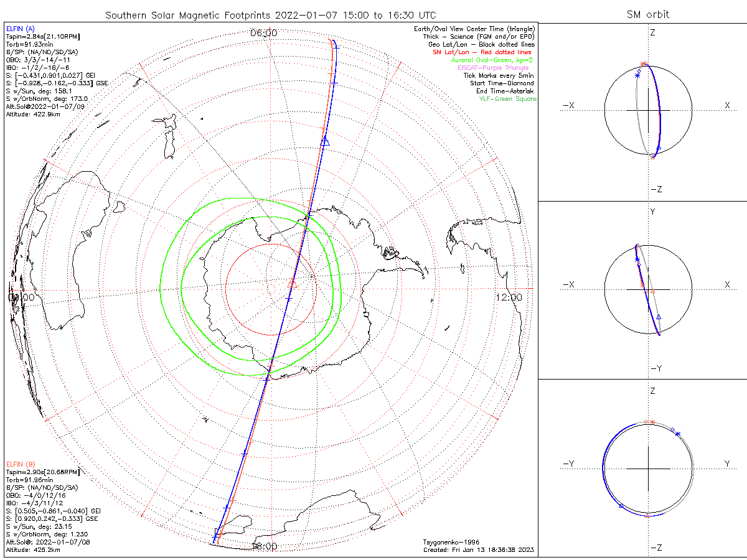Click blue triangle in bottom SM orbit panel
747x560 pixels.
click(621, 506)
